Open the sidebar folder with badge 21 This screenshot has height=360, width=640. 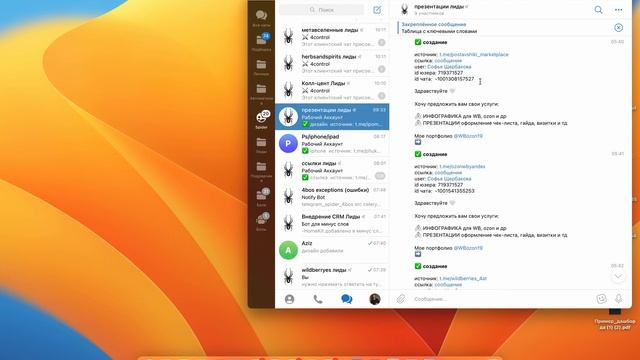point(261,197)
